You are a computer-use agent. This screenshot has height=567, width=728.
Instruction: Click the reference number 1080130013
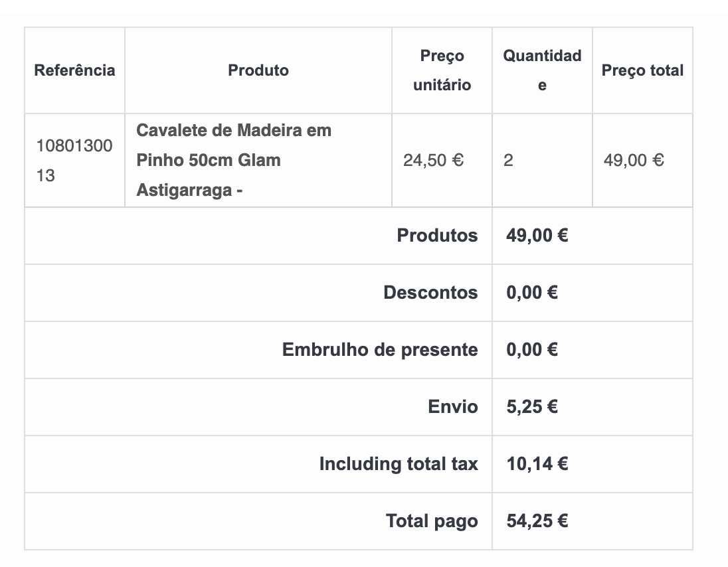[74, 161]
